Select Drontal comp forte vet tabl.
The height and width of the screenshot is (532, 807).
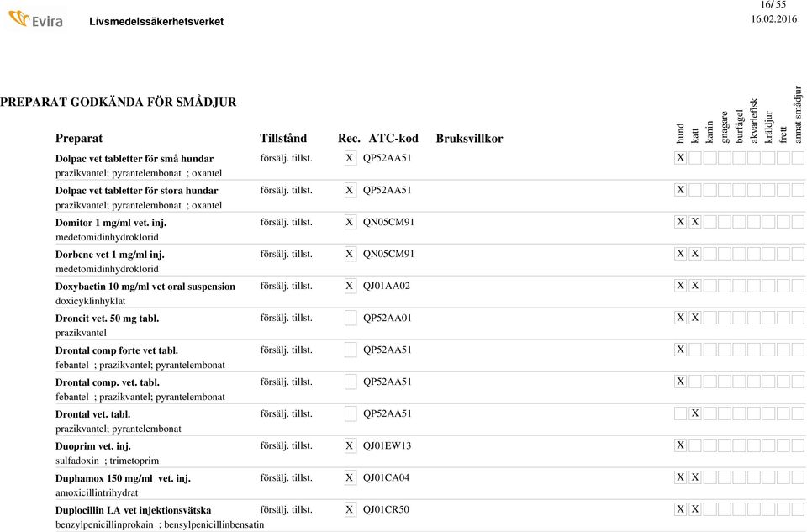(117, 350)
